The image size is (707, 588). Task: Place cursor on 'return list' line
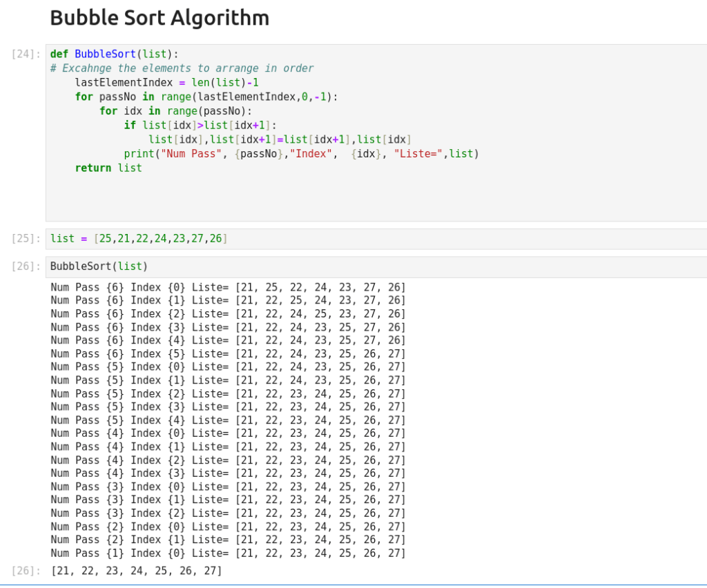pos(108,168)
